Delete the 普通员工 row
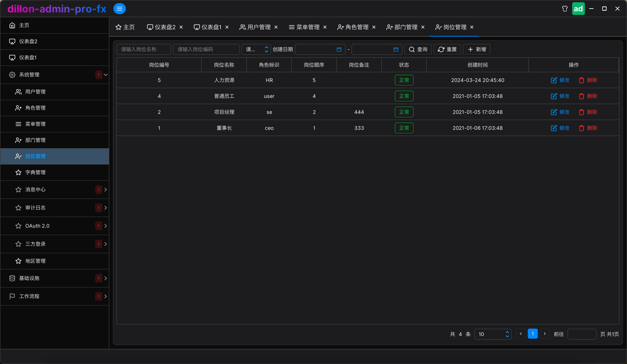The height and width of the screenshot is (364, 627). pos(588,96)
